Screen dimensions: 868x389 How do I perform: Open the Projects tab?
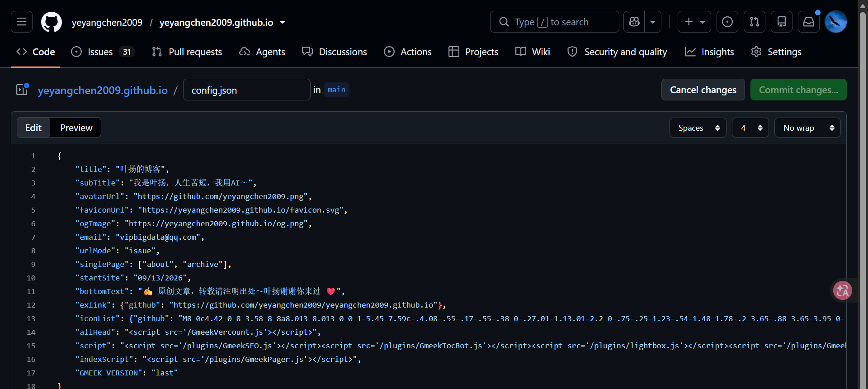click(473, 52)
